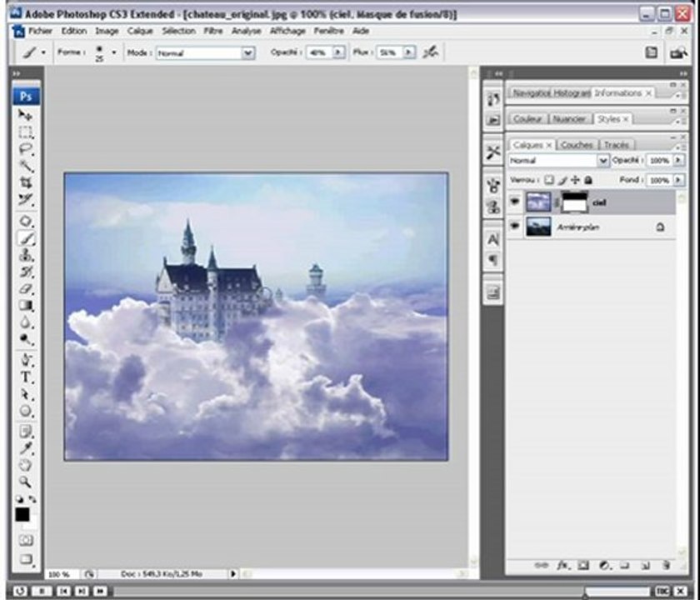Select the Slice tool
This screenshot has height=600, width=700.
coord(26,199)
